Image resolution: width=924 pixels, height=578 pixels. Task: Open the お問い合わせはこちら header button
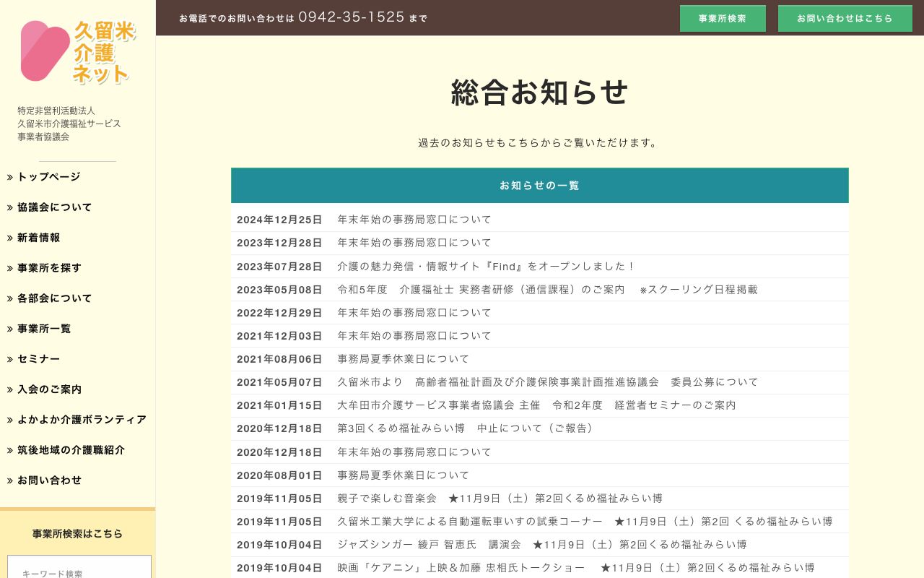point(845,18)
